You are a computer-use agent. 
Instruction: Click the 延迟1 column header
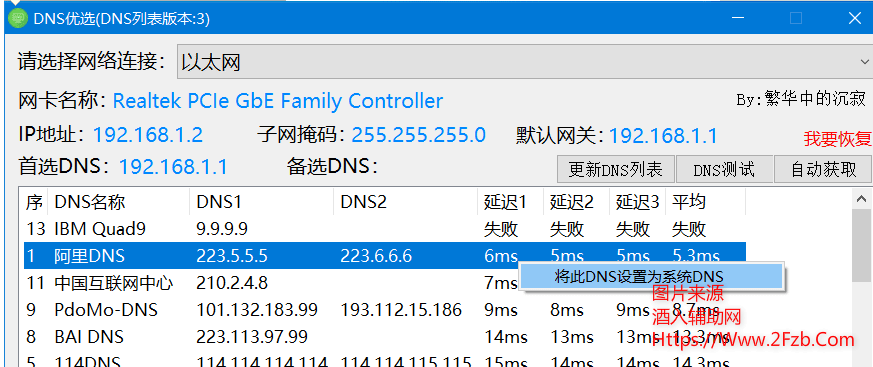pos(511,202)
